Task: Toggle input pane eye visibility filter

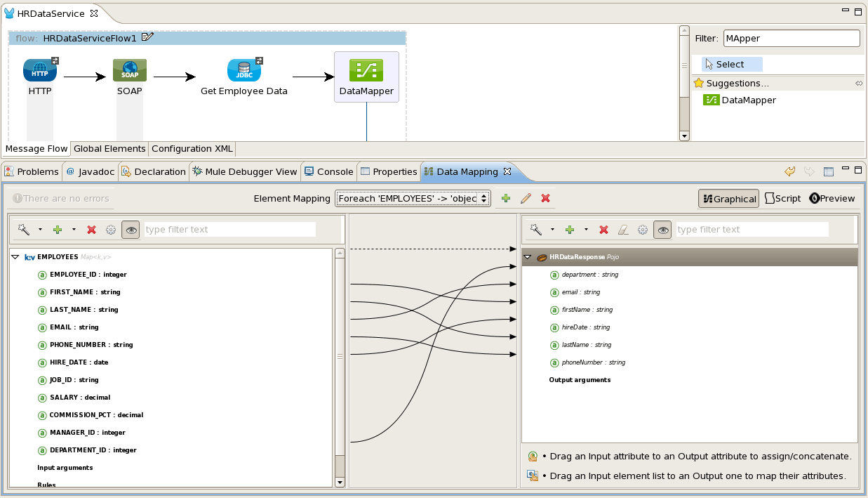Action: tap(131, 230)
